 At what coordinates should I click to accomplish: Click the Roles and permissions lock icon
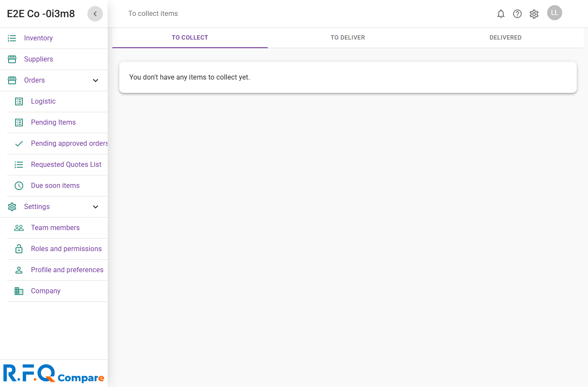pos(19,249)
